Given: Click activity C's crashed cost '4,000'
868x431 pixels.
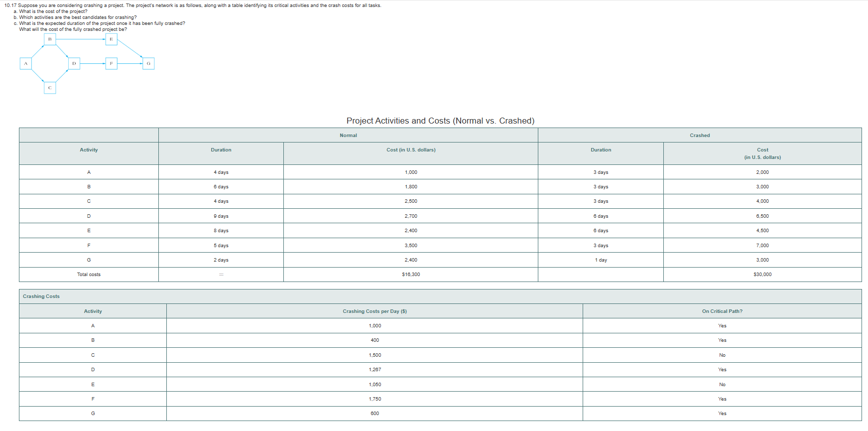Looking at the screenshot, I should tap(762, 201).
